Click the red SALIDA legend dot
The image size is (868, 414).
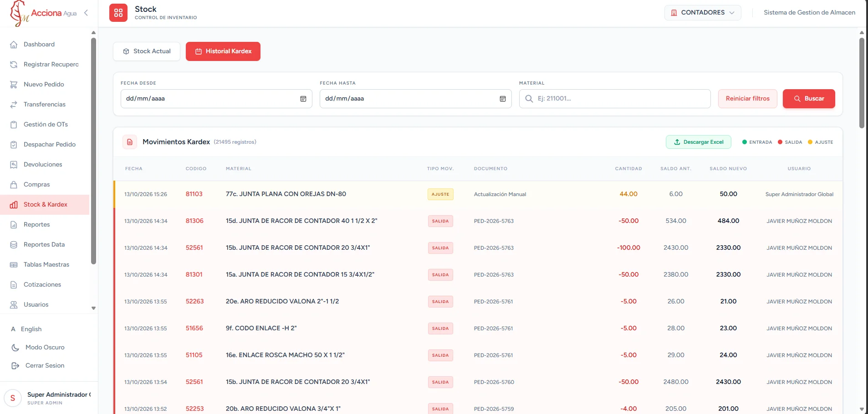click(780, 142)
